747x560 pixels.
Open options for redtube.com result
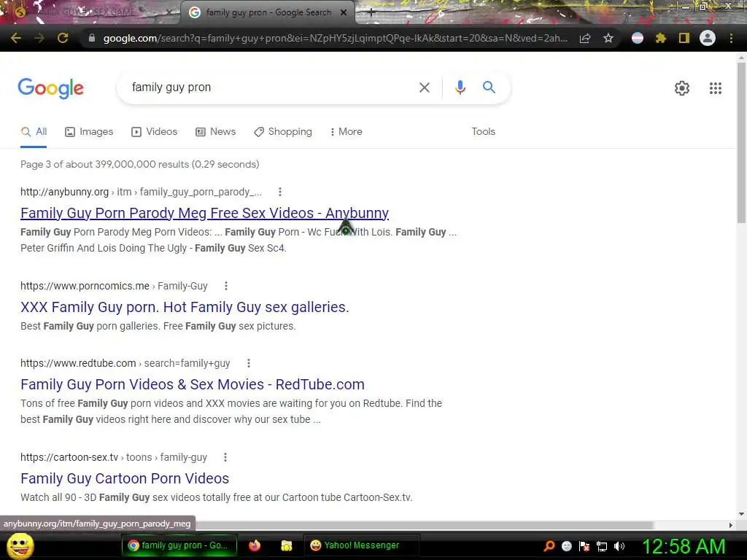pyautogui.click(x=248, y=363)
